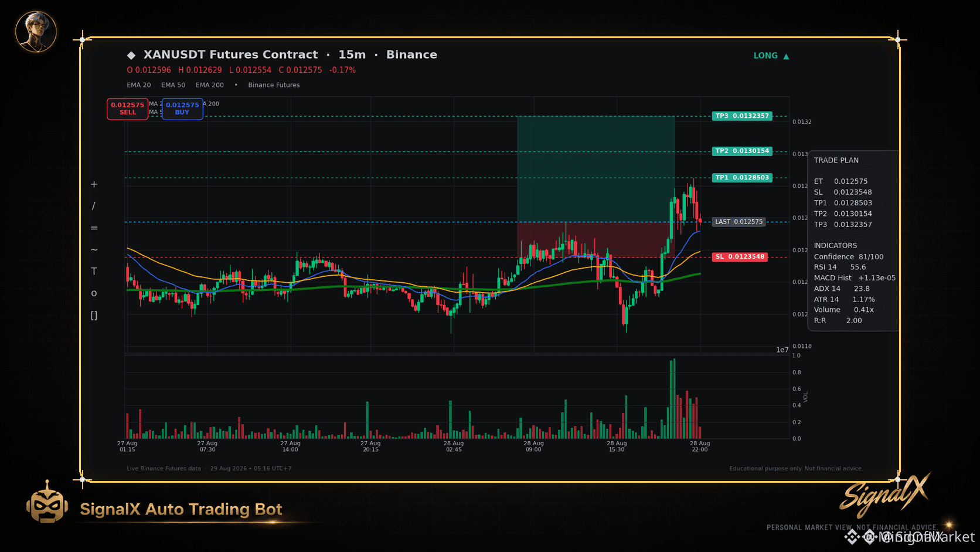980x552 pixels.
Task: Click the TP1 0.0128503 row in trade plan
Action: [x=843, y=203]
